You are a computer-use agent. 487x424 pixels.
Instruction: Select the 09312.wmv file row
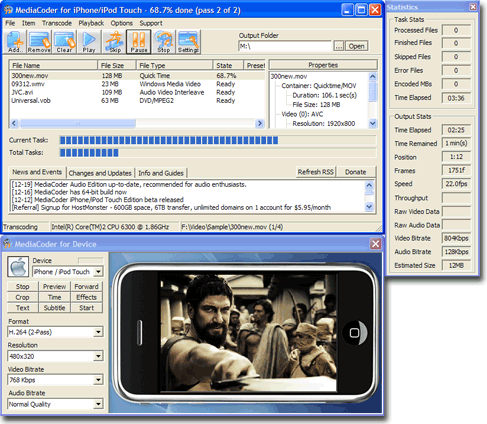tap(137, 84)
